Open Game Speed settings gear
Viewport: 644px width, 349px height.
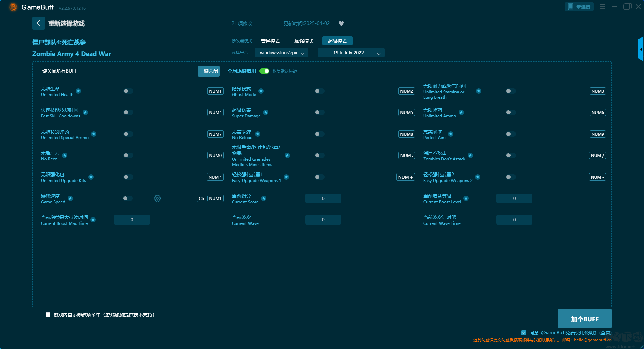(x=157, y=198)
